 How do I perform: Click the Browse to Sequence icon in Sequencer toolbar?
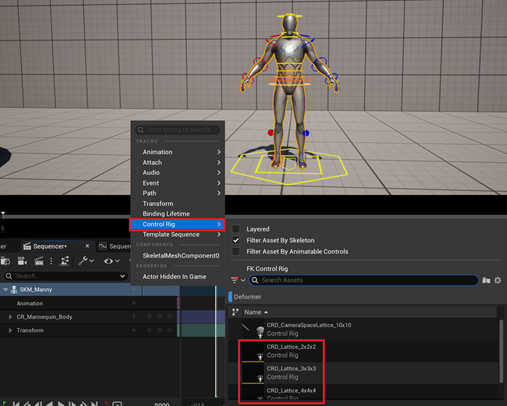coord(5,261)
